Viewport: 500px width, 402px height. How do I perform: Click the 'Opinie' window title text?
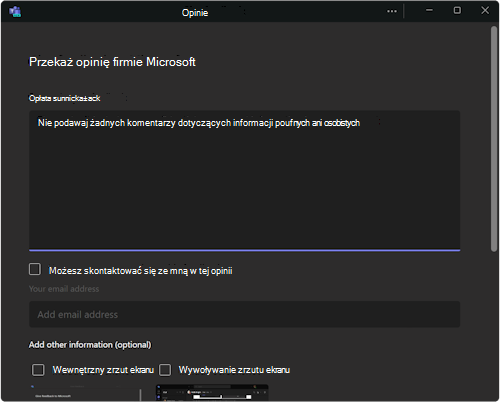(x=195, y=13)
